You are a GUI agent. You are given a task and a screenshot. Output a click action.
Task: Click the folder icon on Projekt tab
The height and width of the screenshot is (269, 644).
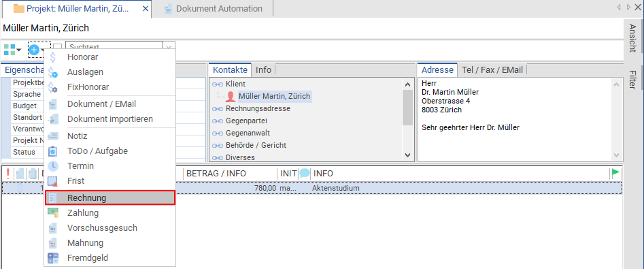pyautogui.click(x=18, y=9)
